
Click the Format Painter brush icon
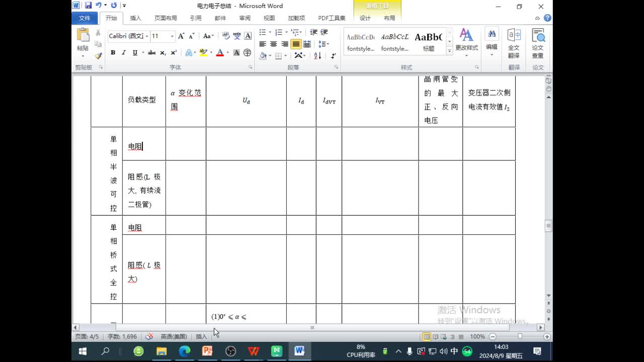[x=98, y=56]
